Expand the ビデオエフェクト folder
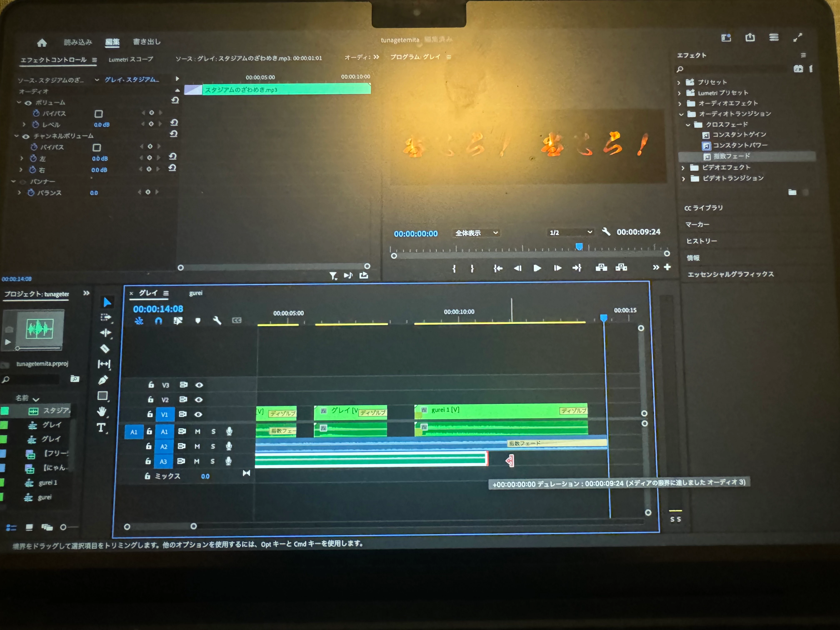 [x=683, y=167]
